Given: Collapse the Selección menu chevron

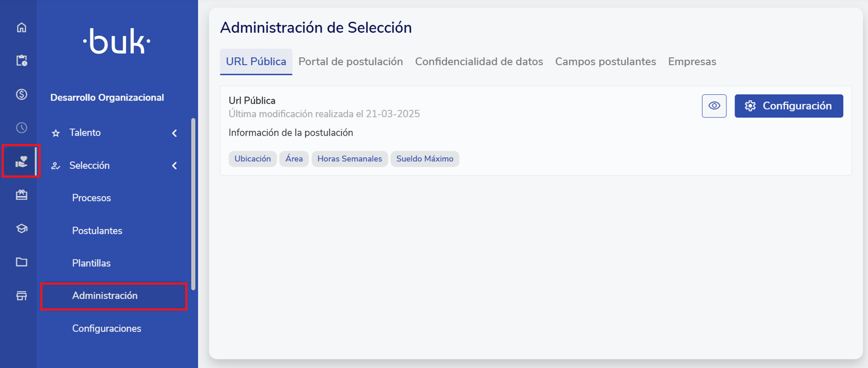Looking at the screenshot, I should coord(174,166).
